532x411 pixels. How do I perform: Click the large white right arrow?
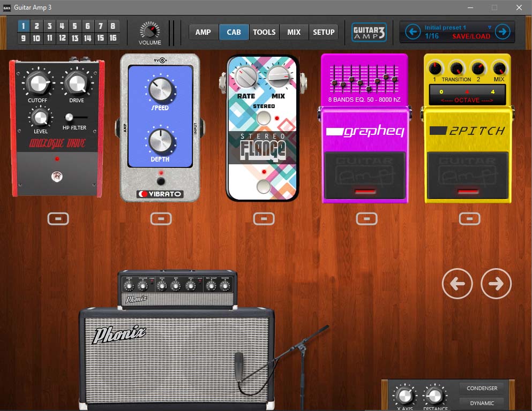[496, 284]
